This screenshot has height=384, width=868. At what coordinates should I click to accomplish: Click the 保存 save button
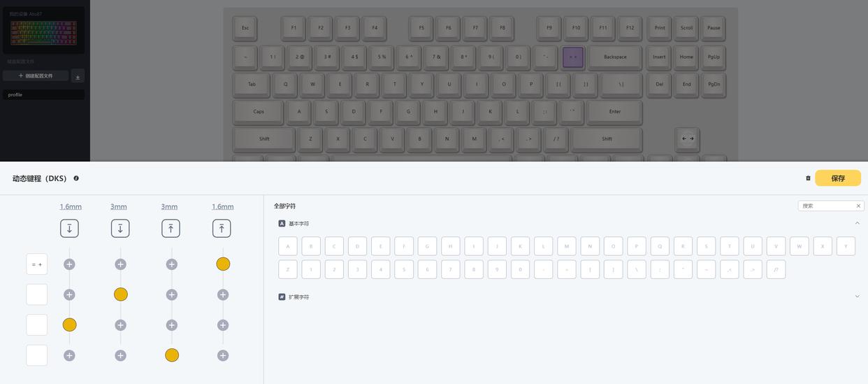tap(838, 178)
